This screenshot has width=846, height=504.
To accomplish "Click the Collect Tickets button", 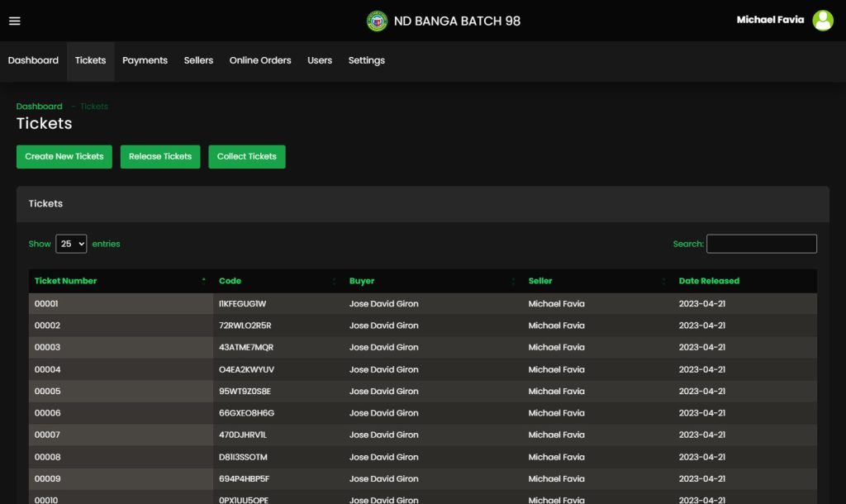I will click(x=246, y=157).
